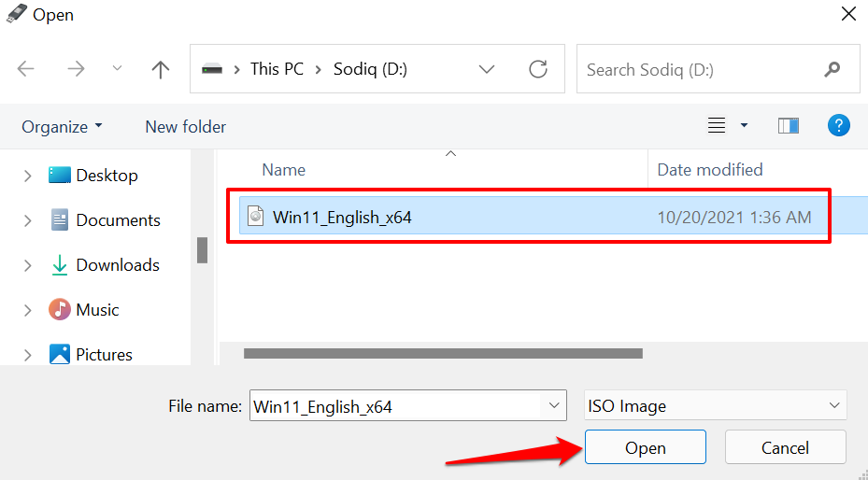Click the Cancel button
Screen dimensions: 868x480
785,448
